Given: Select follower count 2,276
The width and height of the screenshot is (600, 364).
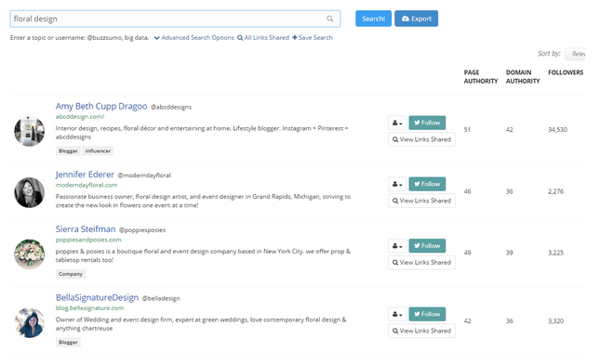Looking at the screenshot, I should 556,191.
